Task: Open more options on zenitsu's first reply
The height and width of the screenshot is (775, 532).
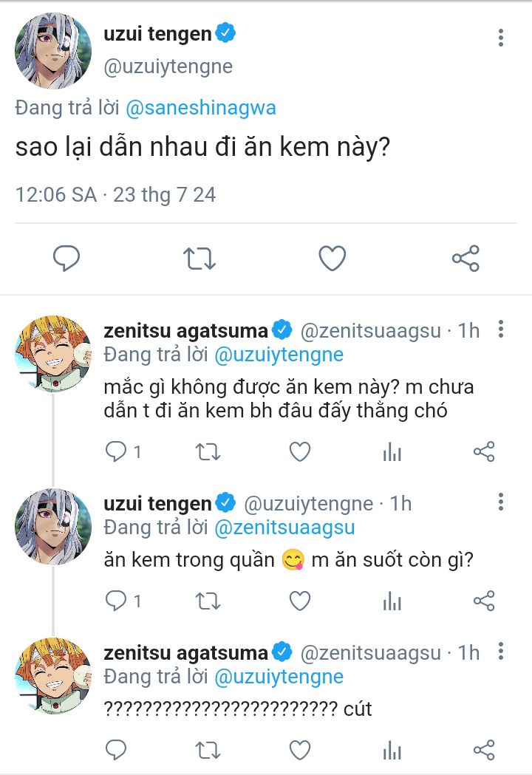Action: click(x=501, y=330)
